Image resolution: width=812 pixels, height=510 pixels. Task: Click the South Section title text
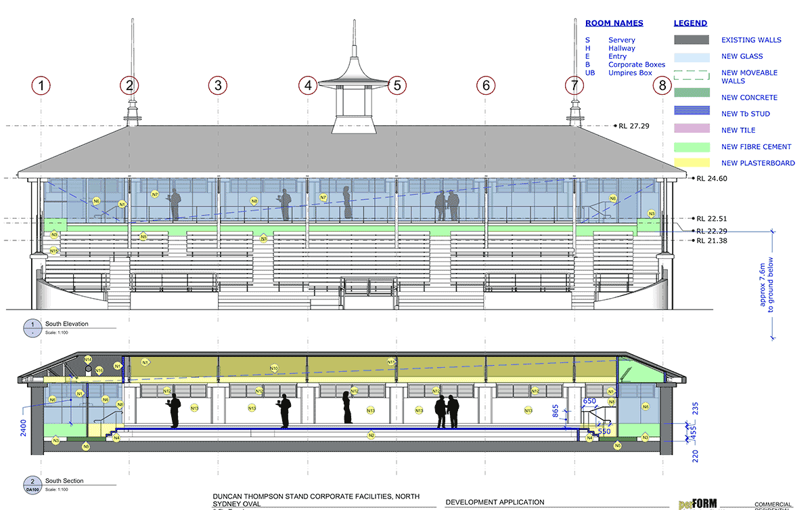pos(64,481)
